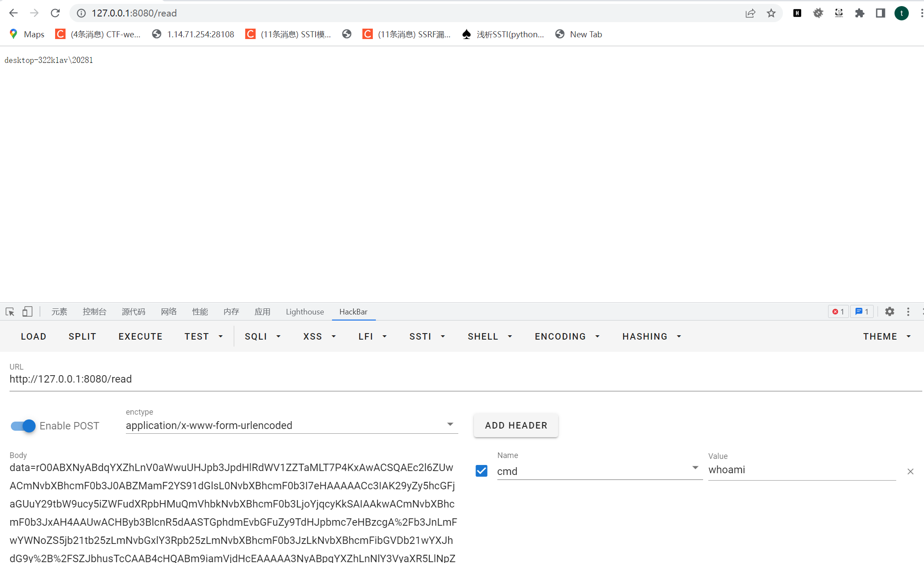Reload the current browser page
Image resolution: width=924 pixels, height=563 pixels.
55,13
